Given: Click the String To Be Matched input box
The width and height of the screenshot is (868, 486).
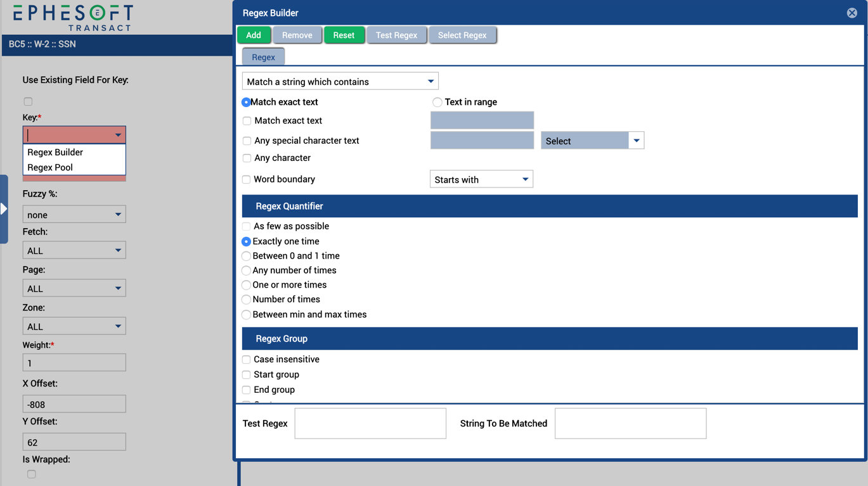Looking at the screenshot, I should coord(630,423).
